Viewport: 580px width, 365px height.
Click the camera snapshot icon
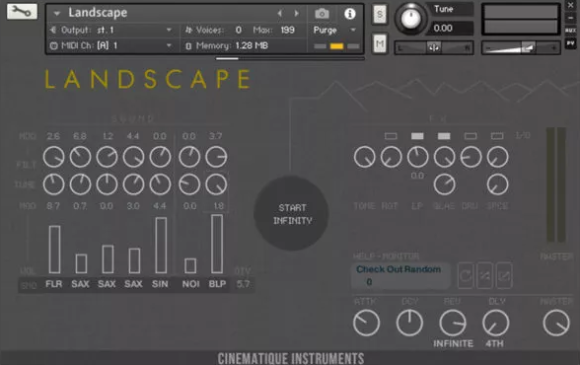pyautogui.click(x=322, y=14)
